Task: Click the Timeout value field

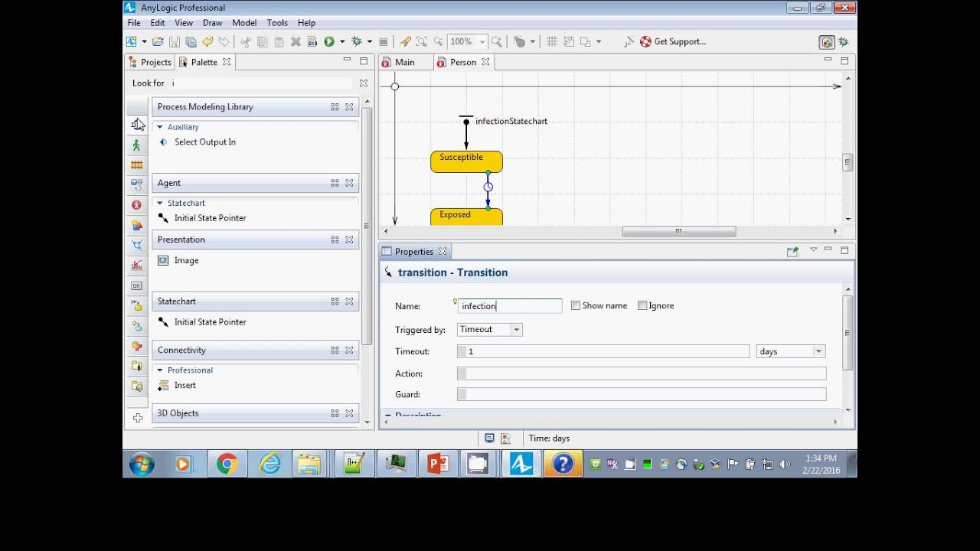Action: (x=607, y=351)
